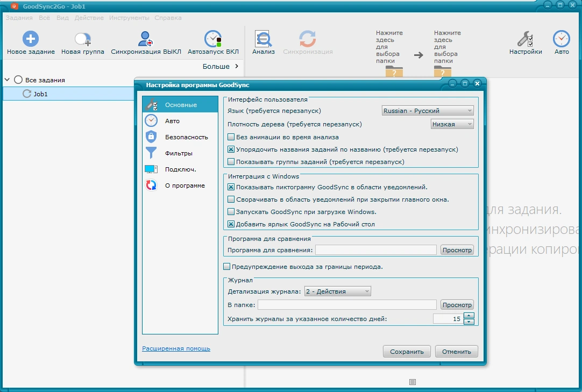This screenshot has height=392, width=582.
Task: Open the Инструменты menu
Action: click(x=129, y=18)
